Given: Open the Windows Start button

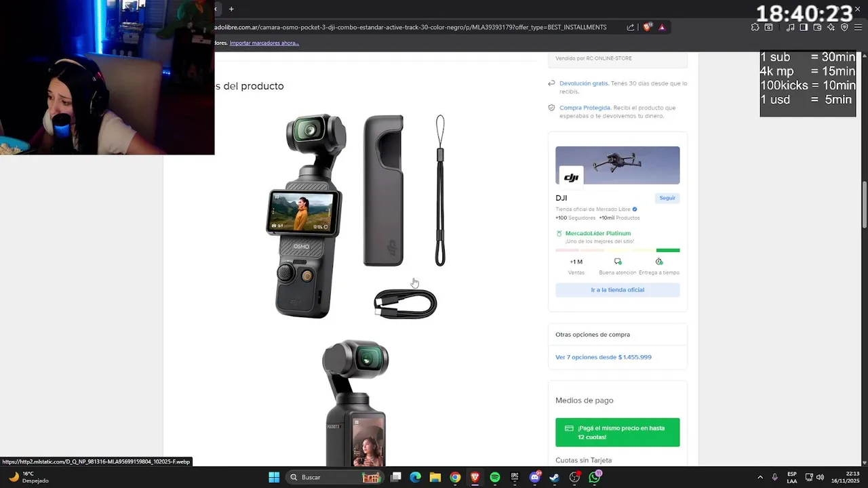Looking at the screenshot, I should [x=274, y=477].
